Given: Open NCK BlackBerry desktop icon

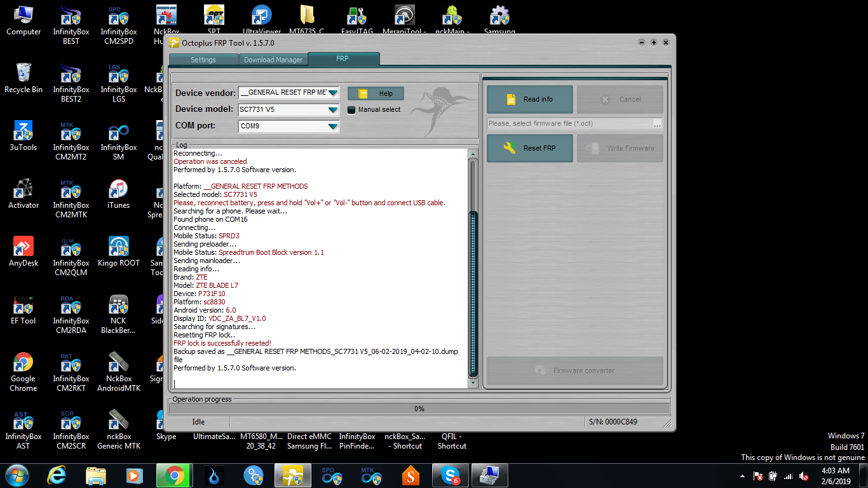Looking at the screenshot, I should click(119, 314).
